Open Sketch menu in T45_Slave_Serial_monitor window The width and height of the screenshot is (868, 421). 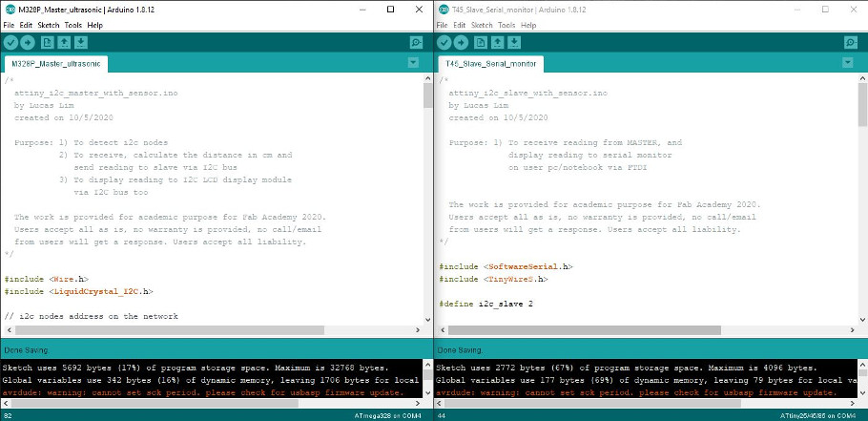tap(482, 25)
